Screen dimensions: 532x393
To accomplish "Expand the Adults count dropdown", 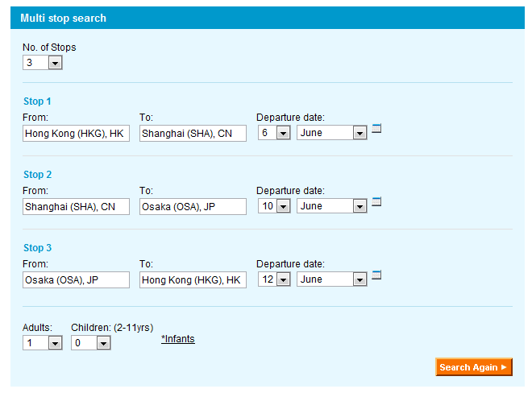I will tap(43, 343).
